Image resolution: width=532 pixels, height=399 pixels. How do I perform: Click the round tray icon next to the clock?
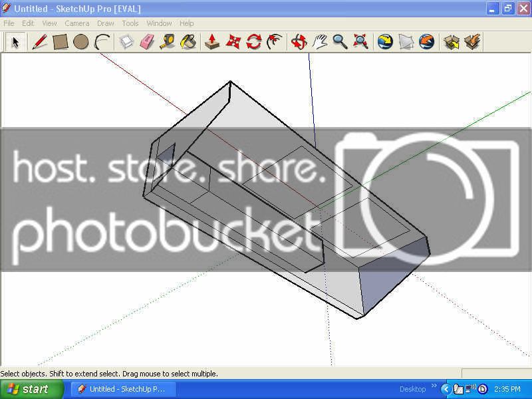483,389
